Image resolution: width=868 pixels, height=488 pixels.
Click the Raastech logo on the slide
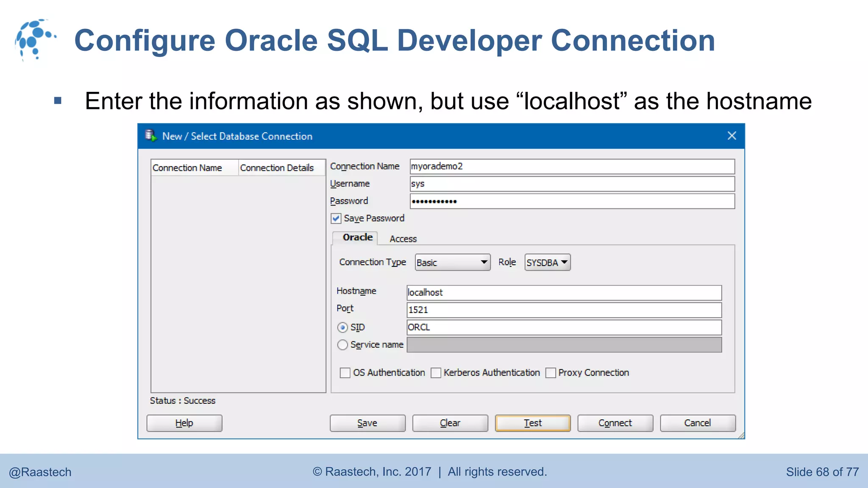click(x=36, y=40)
